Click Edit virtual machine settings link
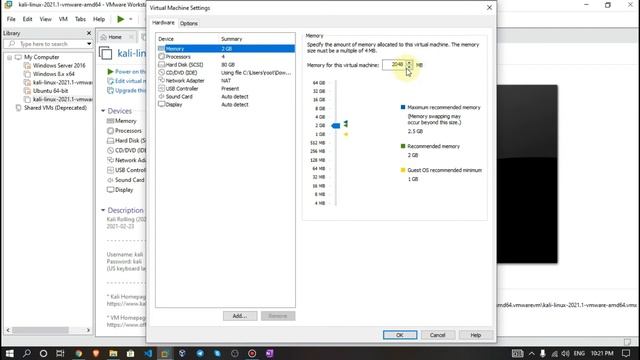Viewport: 640px width, 360px height. point(126,81)
